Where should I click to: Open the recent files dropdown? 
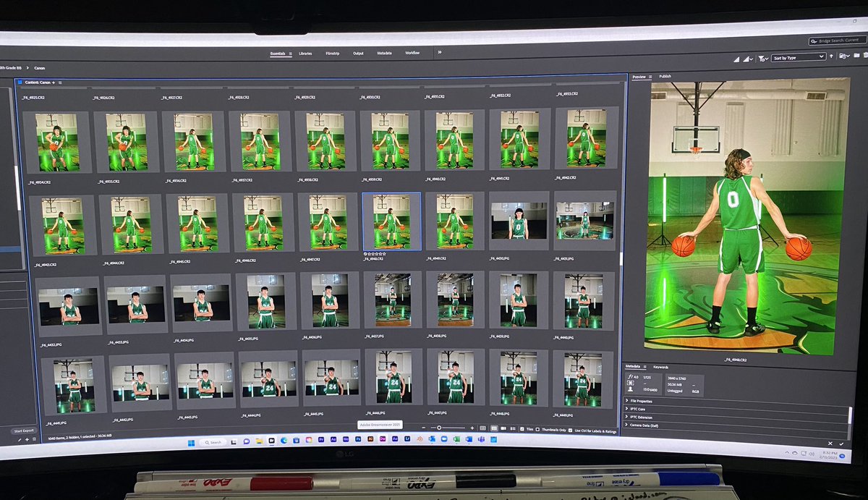(x=844, y=56)
